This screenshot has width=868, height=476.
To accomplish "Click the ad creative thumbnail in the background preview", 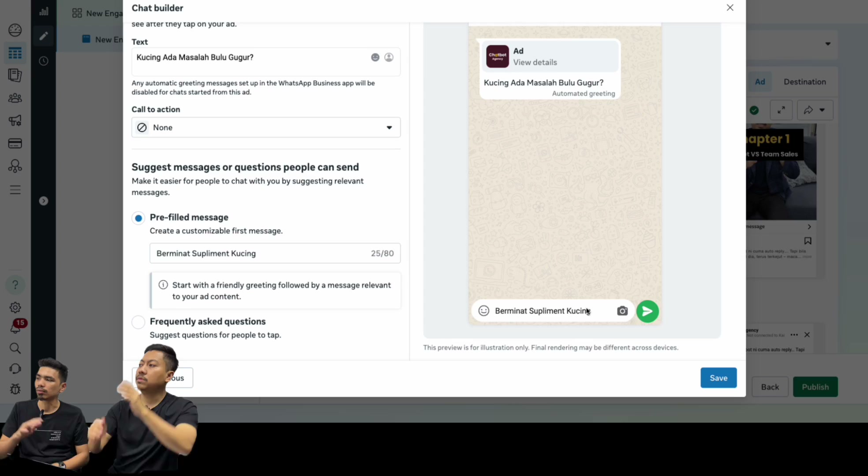I will click(781, 172).
